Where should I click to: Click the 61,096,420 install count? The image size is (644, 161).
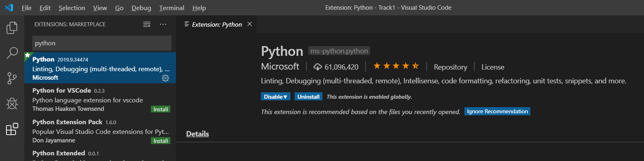coord(341,67)
